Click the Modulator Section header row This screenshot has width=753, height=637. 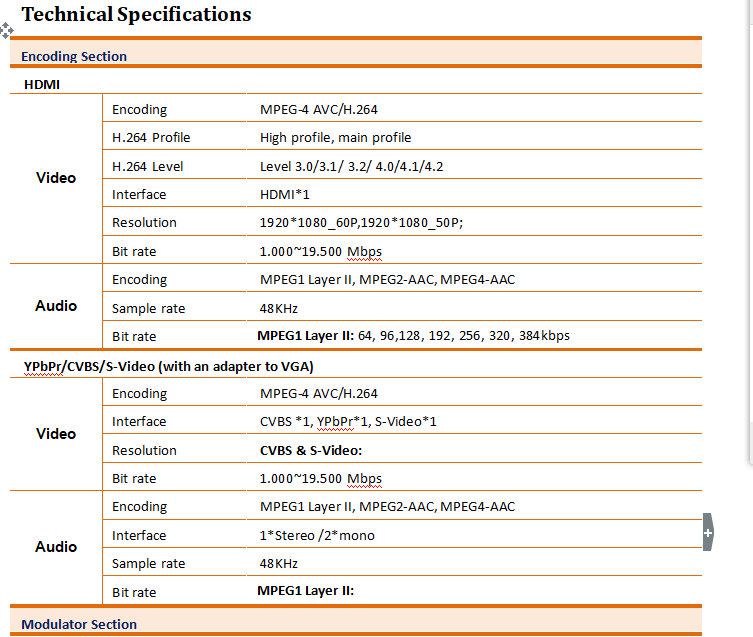pyautogui.click(x=79, y=624)
